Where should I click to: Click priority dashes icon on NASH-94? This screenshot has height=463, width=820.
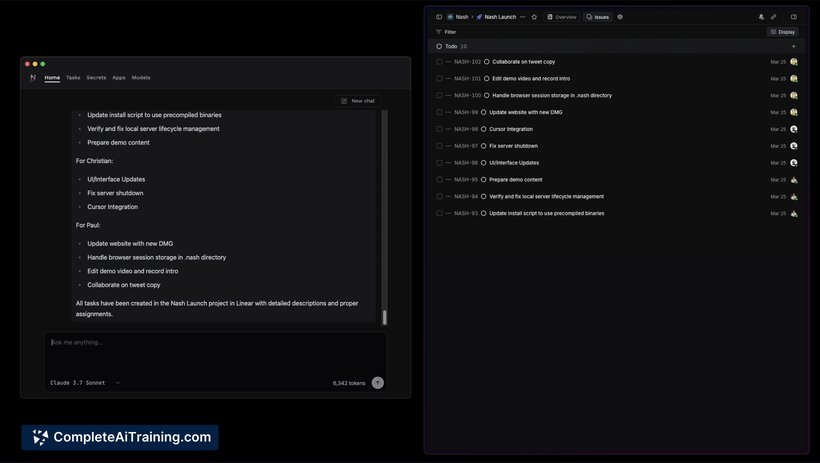(448, 196)
